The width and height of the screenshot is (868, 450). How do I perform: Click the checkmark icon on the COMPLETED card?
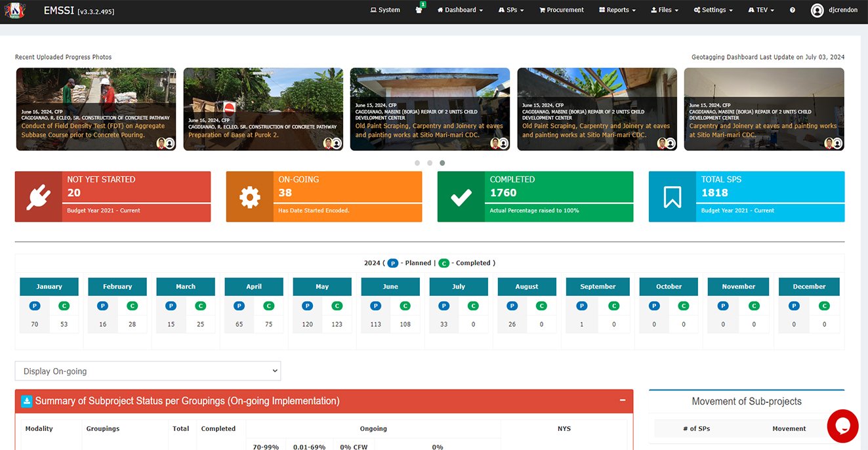click(461, 196)
